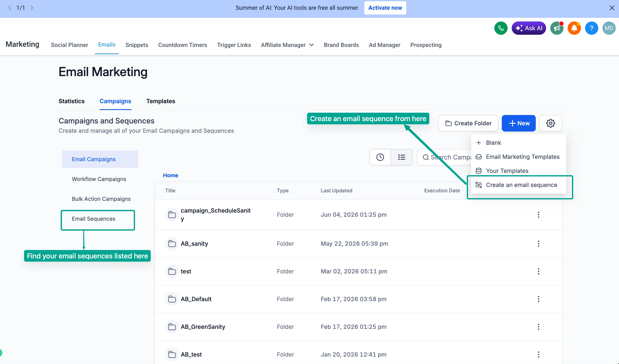The image size is (619, 364).
Task: Select the Campaigns tab
Action: pos(115,101)
